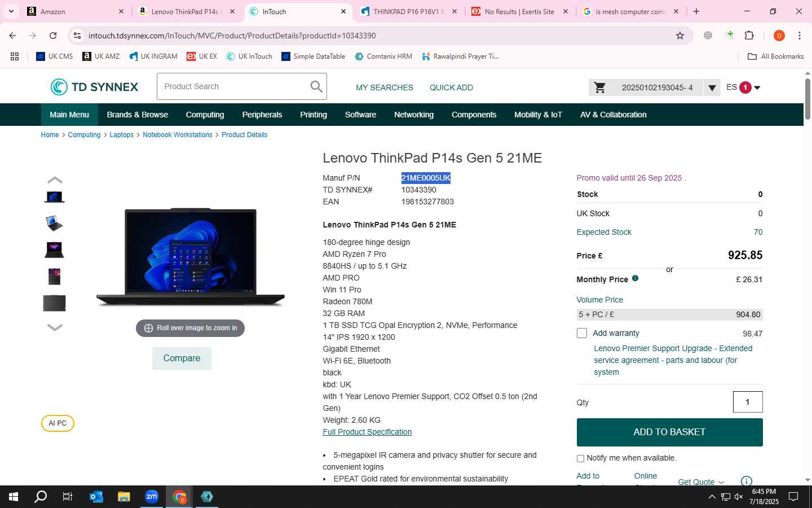Click the ADD TO BASKET button

[x=669, y=432]
